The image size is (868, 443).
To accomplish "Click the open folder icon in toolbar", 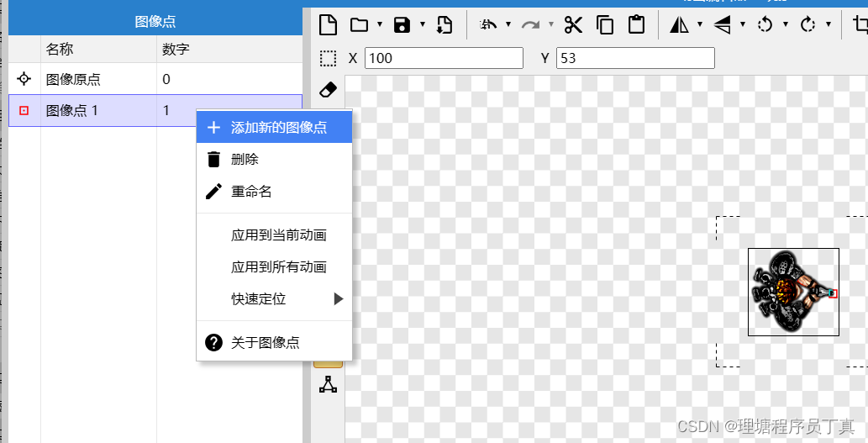I will point(360,25).
